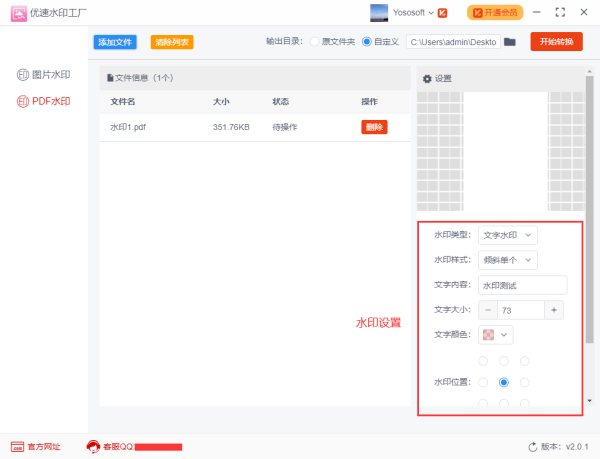600x459 pixels.
Task: Expand the 水印样式 dropdown
Action: (x=508, y=260)
